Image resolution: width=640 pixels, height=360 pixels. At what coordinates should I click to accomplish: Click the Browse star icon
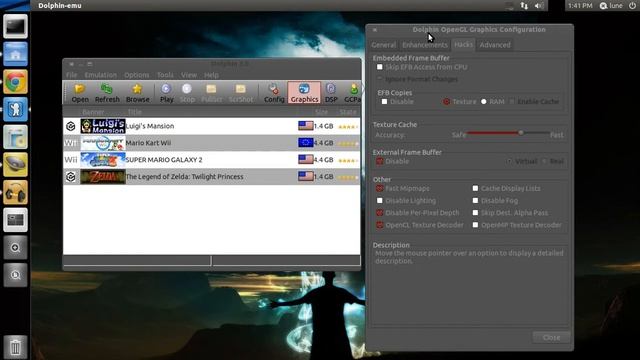pyautogui.click(x=138, y=93)
